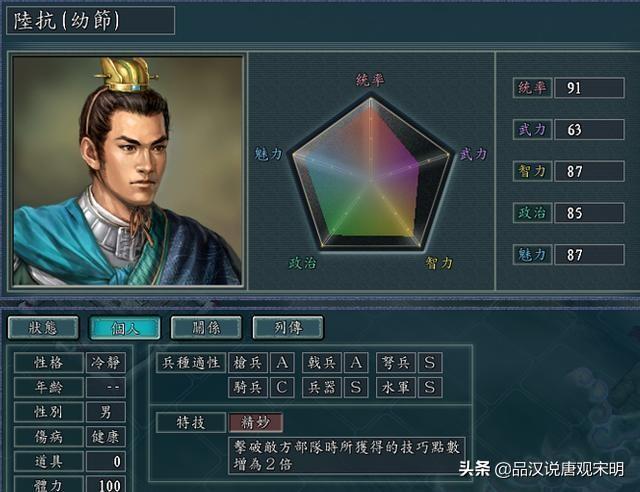Screen dimensions: 640x492
Task: Click the 傷病 status 健康
Action: coord(106,437)
